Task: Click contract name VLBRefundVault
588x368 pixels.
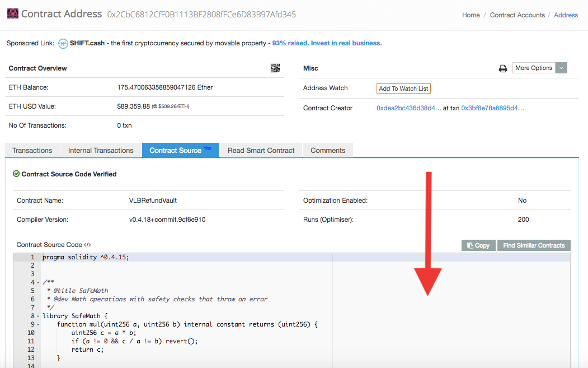Action: pos(153,201)
